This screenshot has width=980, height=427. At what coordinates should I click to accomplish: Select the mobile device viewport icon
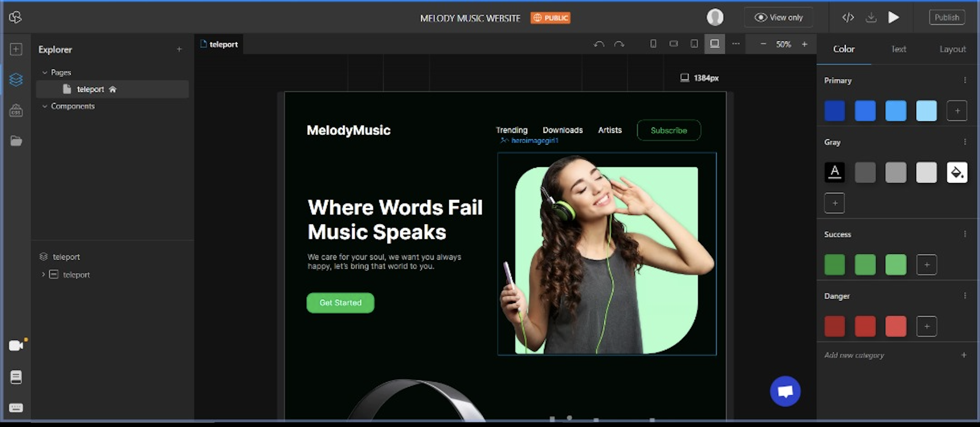click(x=653, y=44)
